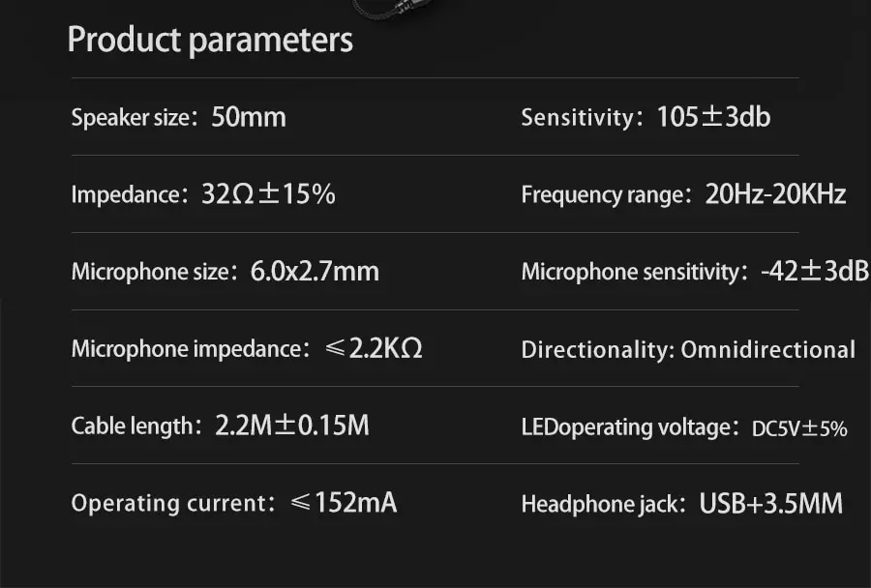Select the Cable length label
This screenshot has height=588, width=871.
pos(133,426)
